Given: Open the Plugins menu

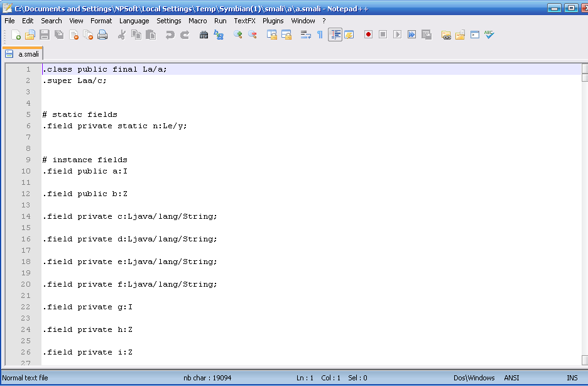Looking at the screenshot, I should pos(273,21).
